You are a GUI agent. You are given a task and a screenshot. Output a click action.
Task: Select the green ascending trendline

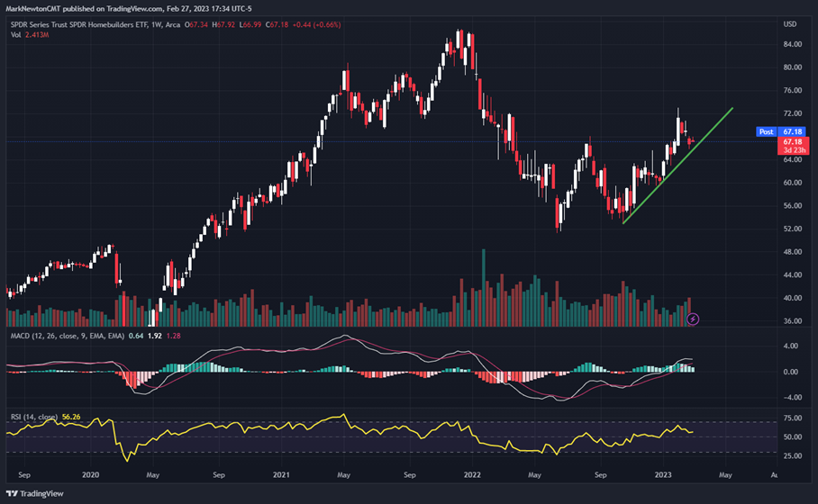(x=678, y=166)
